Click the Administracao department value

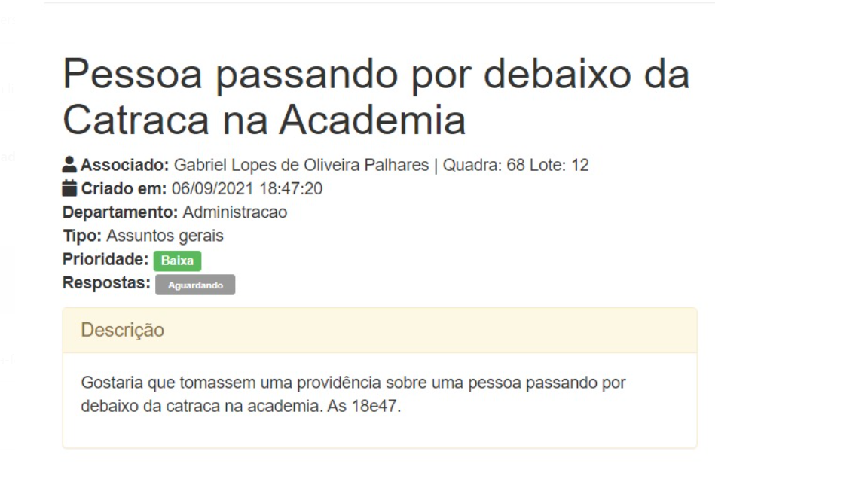(x=234, y=212)
